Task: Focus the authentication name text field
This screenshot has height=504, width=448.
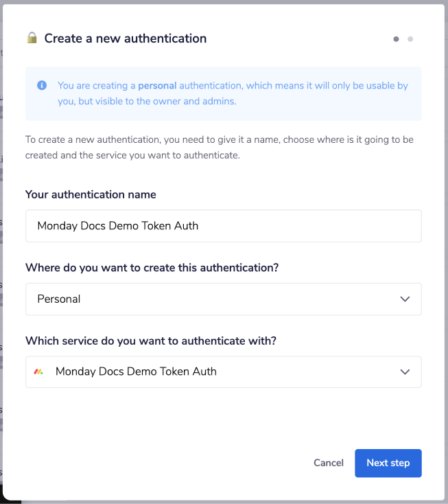Action: 223,226
